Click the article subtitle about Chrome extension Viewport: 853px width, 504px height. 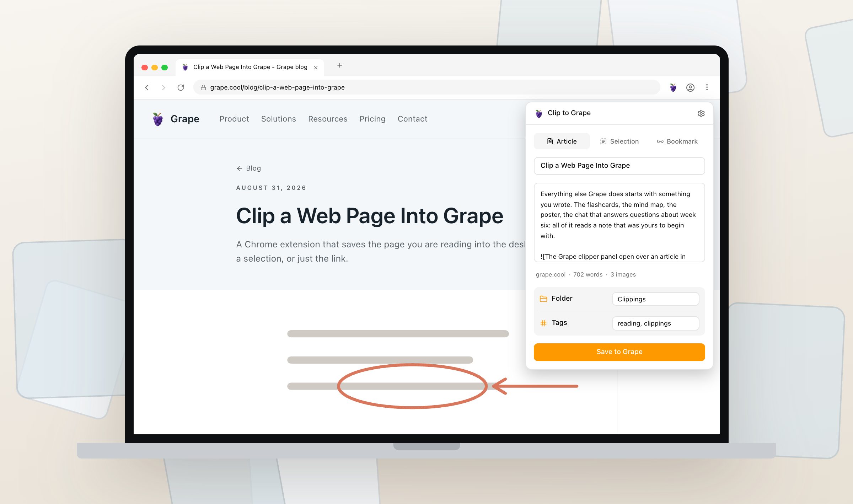pyautogui.click(x=381, y=252)
